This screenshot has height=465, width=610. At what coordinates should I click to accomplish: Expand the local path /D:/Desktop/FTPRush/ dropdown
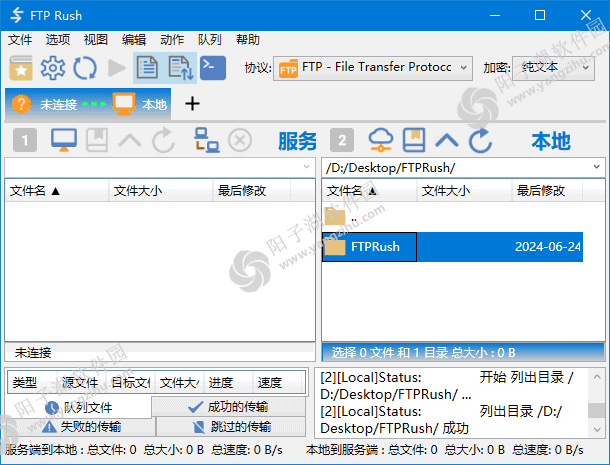pos(596,167)
